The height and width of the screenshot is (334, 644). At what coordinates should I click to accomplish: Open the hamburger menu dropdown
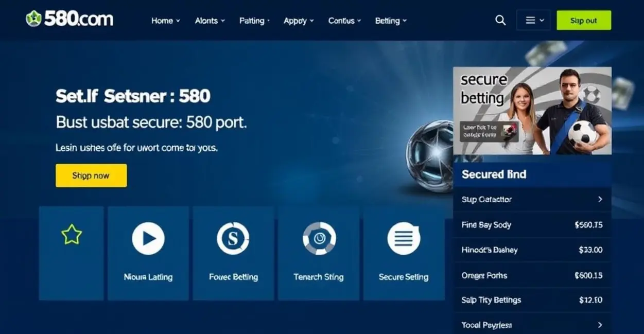click(x=534, y=20)
